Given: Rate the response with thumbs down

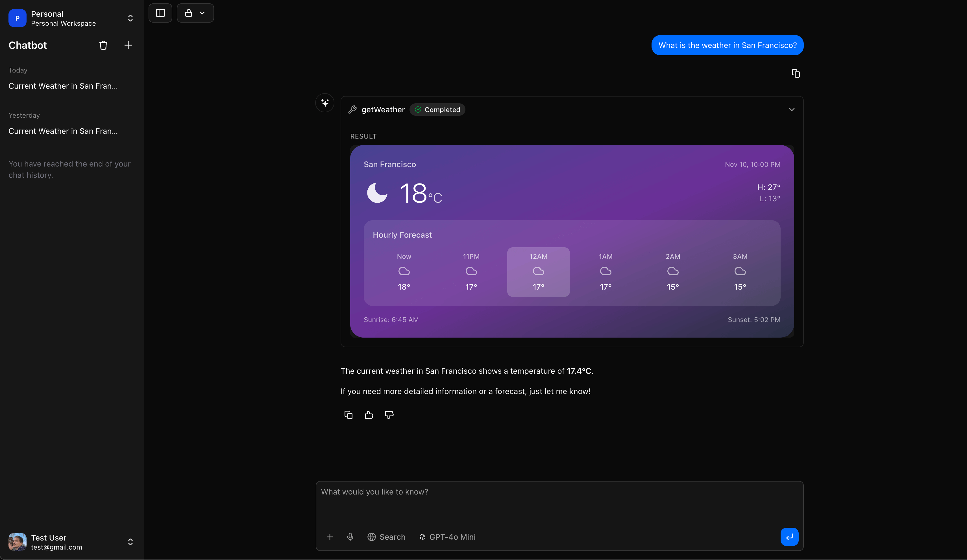Looking at the screenshot, I should [389, 415].
